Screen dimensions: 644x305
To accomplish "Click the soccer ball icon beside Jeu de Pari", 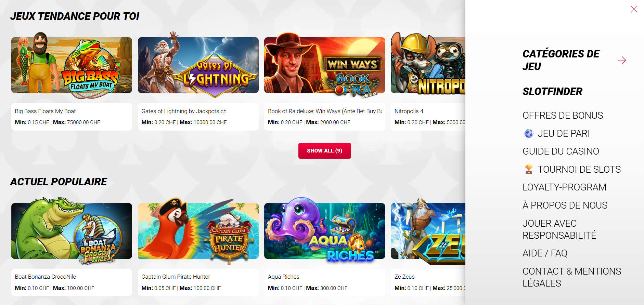I will point(529,133).
